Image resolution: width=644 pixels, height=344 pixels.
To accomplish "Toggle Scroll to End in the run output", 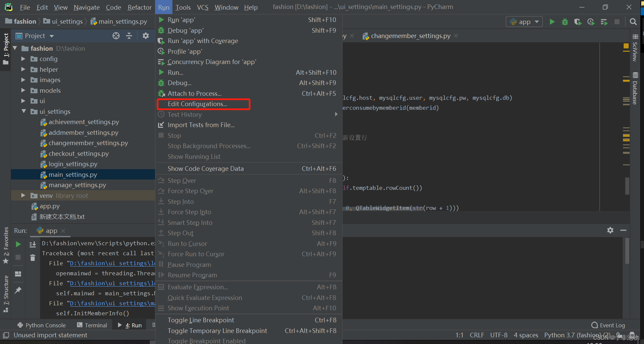I will click(32, 244).
